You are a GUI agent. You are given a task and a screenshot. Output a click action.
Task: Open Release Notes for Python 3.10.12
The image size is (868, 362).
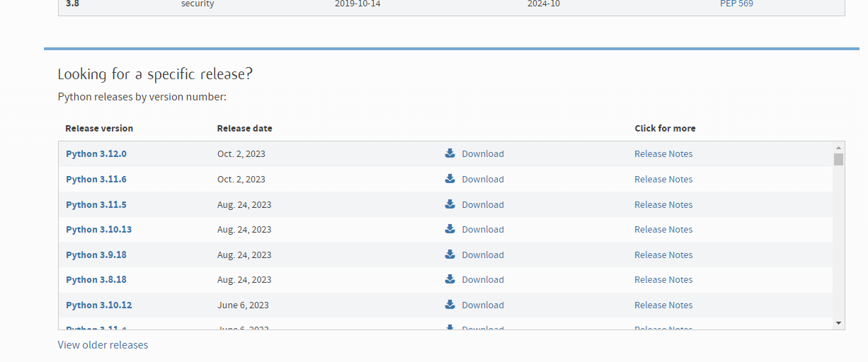(663, 305)
